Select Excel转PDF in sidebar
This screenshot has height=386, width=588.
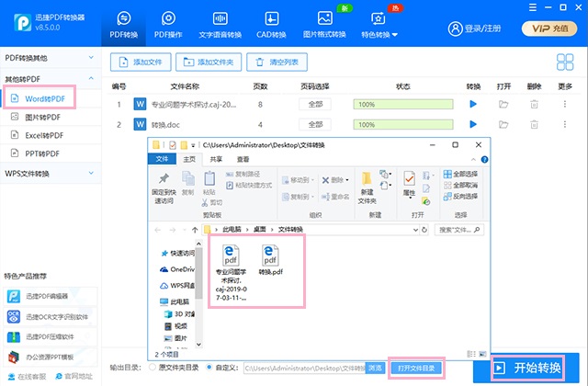coord(44,135)
